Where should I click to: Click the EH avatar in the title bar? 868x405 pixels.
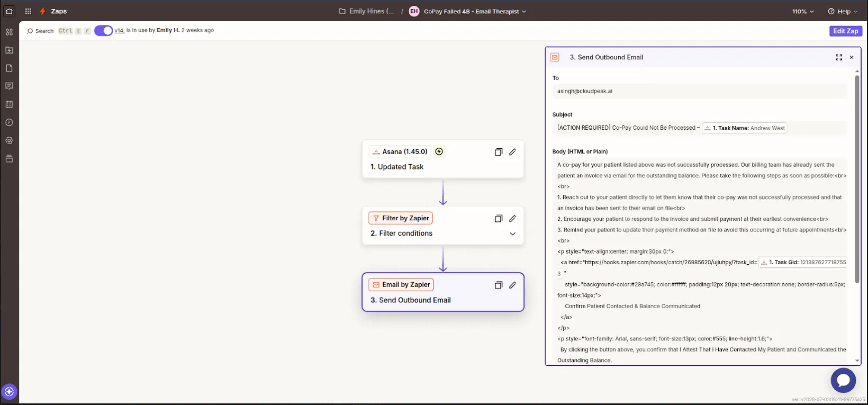point(414,11)
